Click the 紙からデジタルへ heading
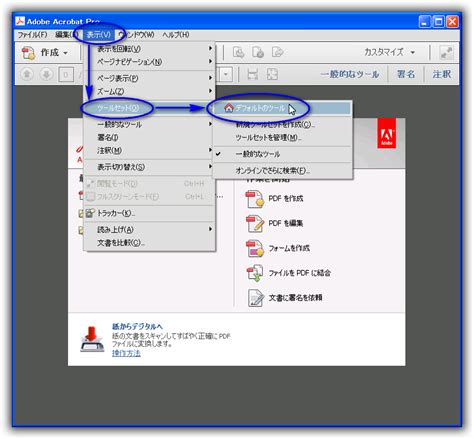The width and height of the screenshot is (474, 439). pos(137,326)
